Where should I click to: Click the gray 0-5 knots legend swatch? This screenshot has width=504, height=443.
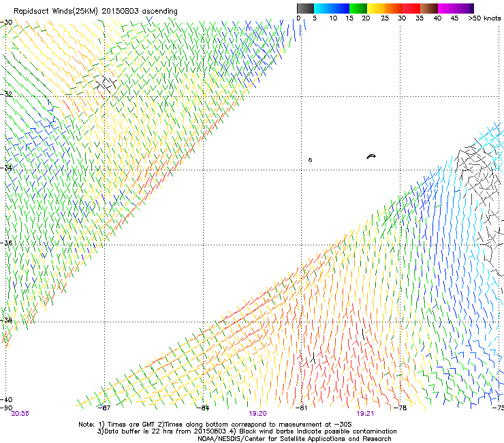[305, 8]
